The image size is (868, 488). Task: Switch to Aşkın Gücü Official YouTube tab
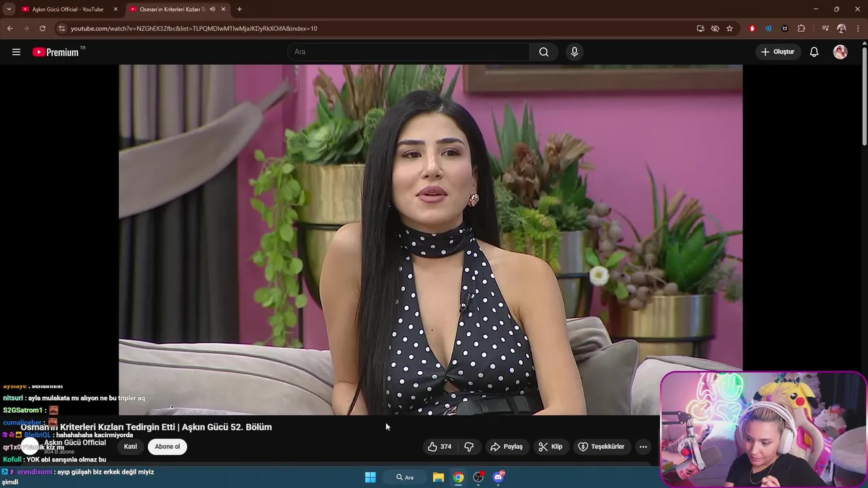click(x=68, y=9)
